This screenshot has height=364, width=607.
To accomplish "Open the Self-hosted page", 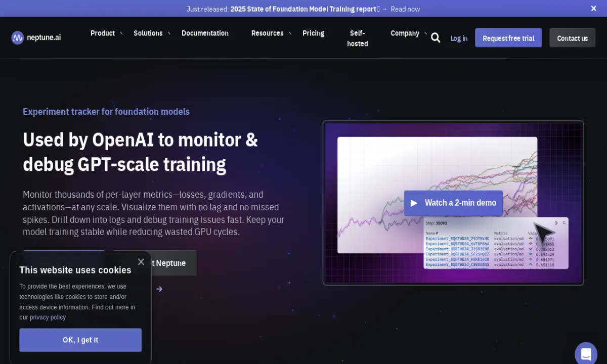I will tap(357, 38).
